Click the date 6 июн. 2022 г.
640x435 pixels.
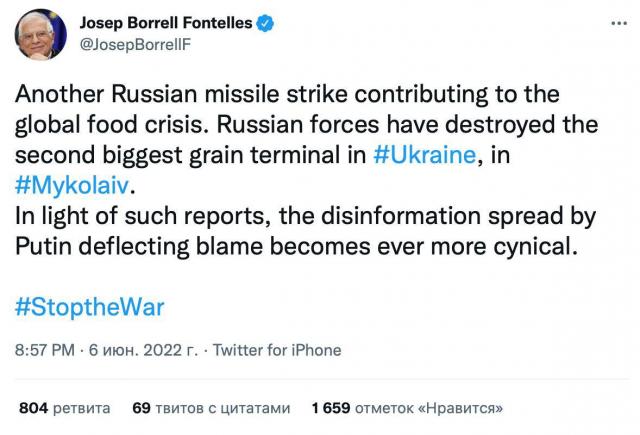(x=145, y=350)
